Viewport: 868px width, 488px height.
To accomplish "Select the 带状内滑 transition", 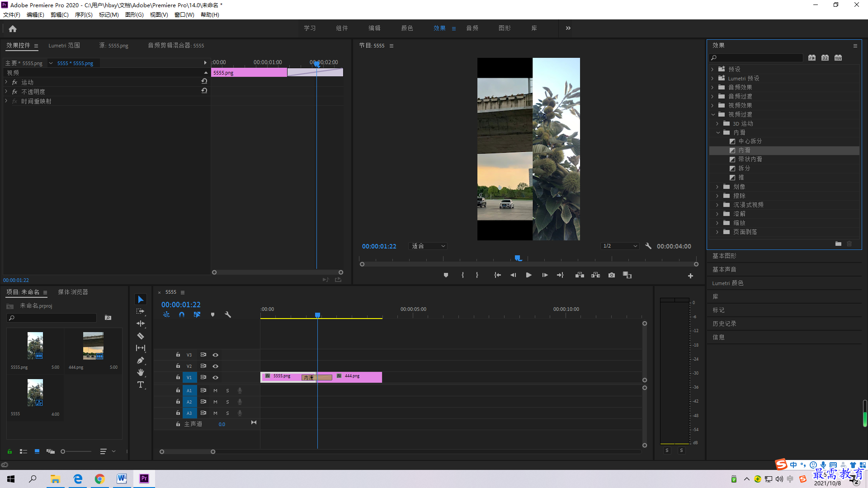I will pos(750,159).
